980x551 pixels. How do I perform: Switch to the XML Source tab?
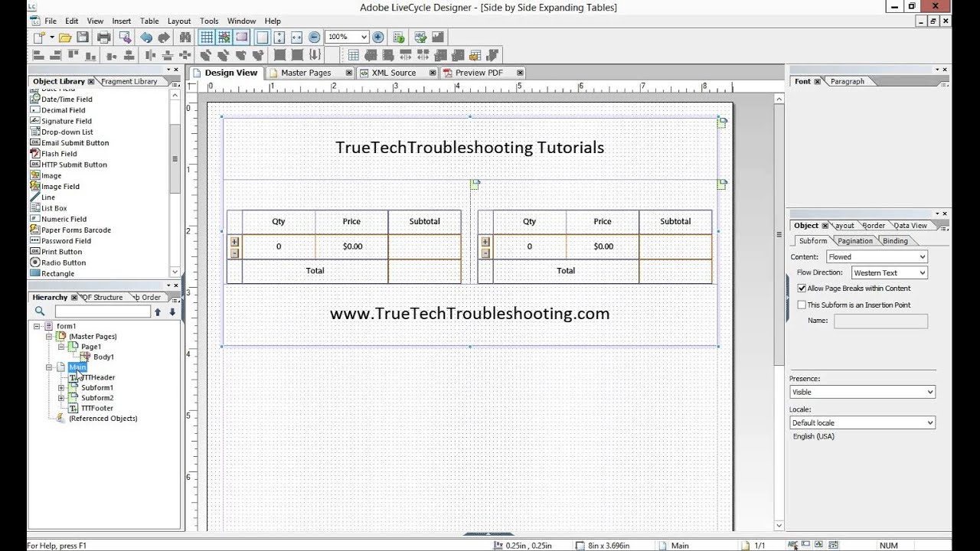click(394, 73)
